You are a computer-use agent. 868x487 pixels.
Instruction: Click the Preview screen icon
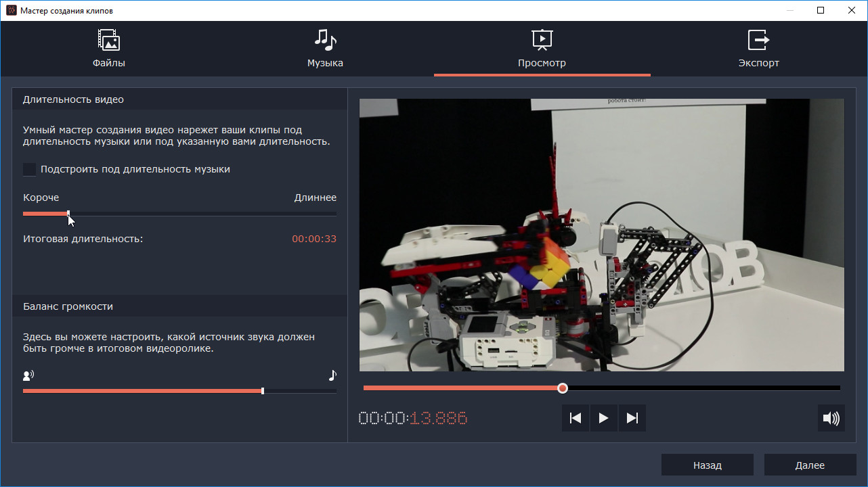click(x=542, y=40)
